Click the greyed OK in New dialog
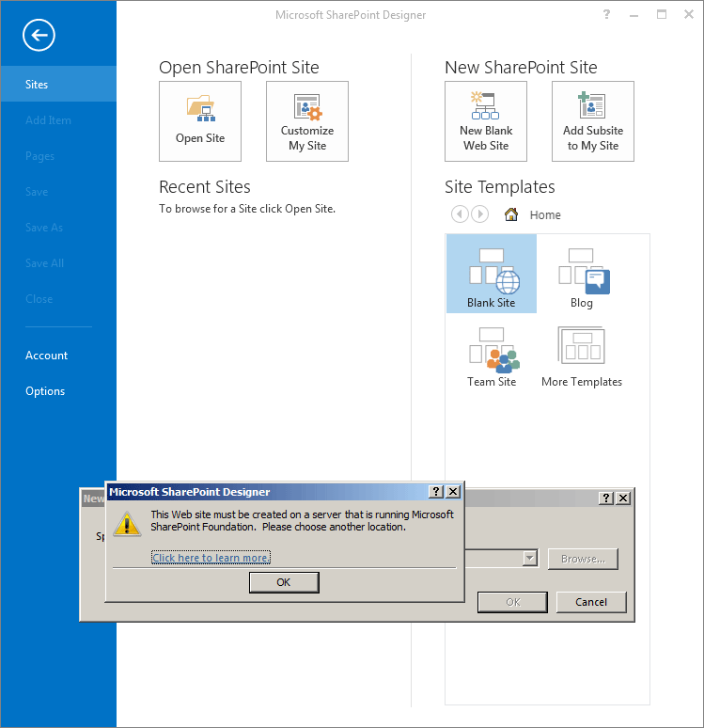Screen dimensions: 704x728 pyautogui.click(x=513, y=602)
